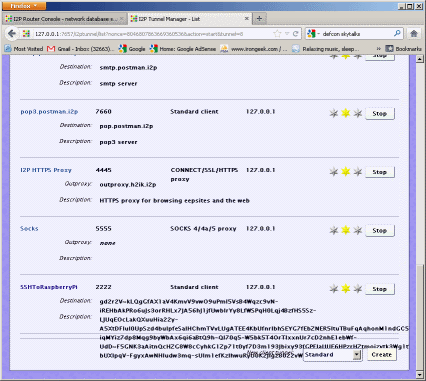Show more bookmarks with chevron

point(378,49)
